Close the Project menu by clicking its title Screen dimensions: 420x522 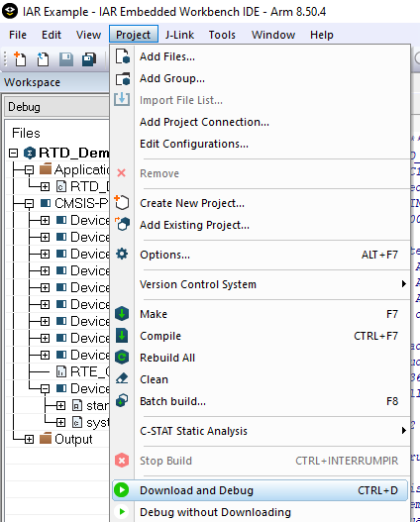pos(134,34)
